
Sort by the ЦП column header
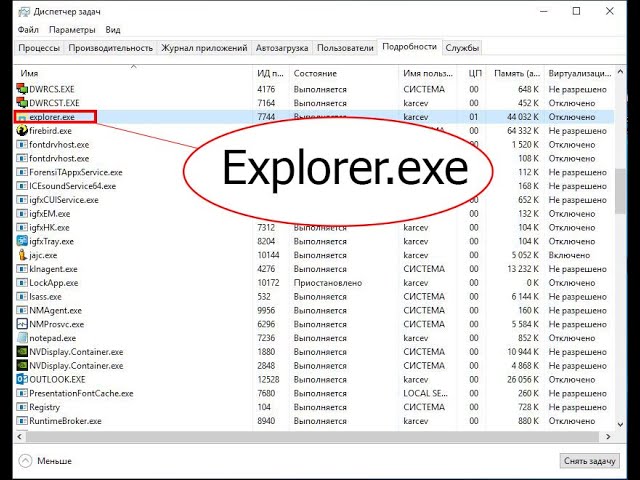click(x=472, y=73)
